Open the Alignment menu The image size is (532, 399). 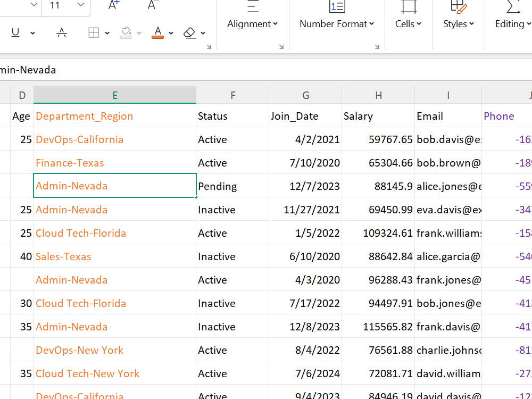click(x=252, y=24)
